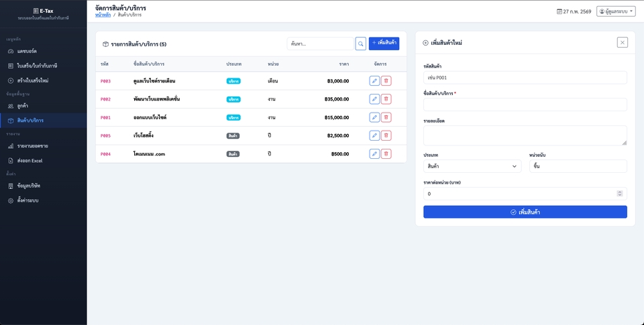Edit product P003 with pencil icon
The image size is (644, 325).
coord(374,80)
